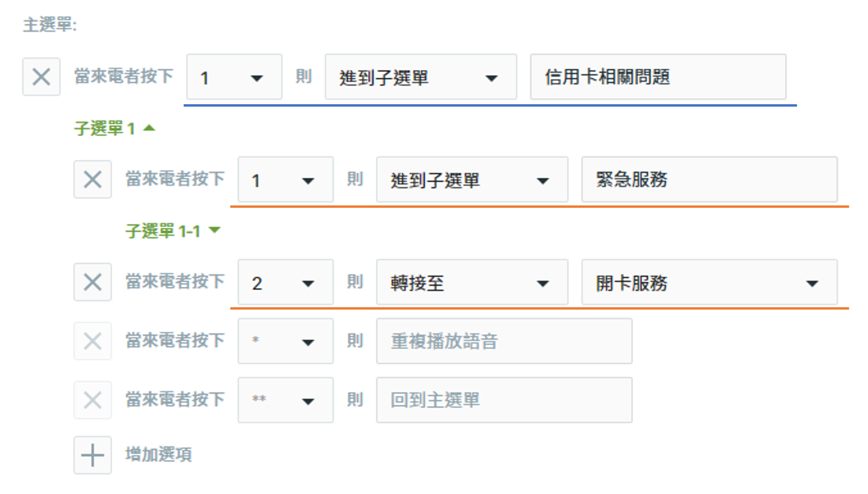Click the X beside 回到主選單 row

(93, 400)
